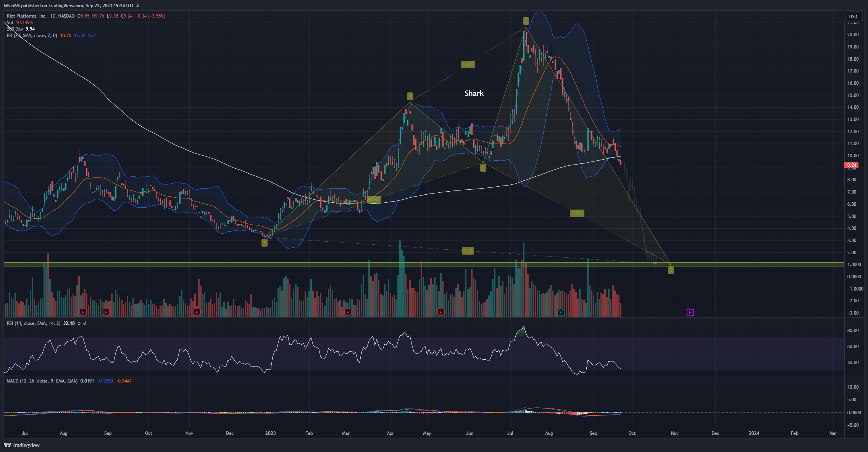Select the horizontal support zone near 1.00

[424, 264]
